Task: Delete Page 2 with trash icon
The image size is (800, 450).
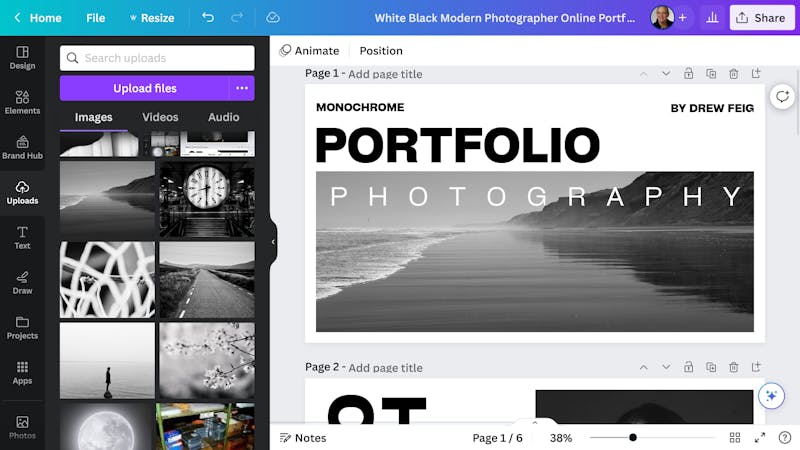Action: tap(733, 367)
